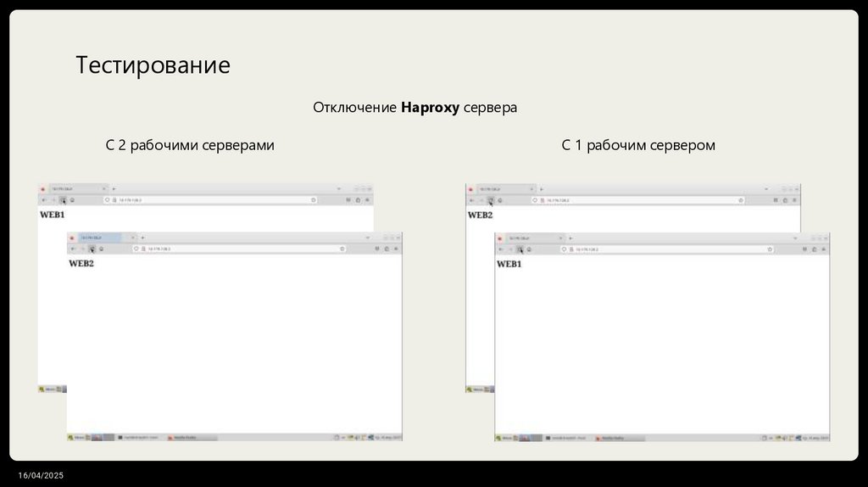This screenshot has height=487, width=868.
Task: Reload the page in the left WEB2 browser
Action: pos(92,249)
